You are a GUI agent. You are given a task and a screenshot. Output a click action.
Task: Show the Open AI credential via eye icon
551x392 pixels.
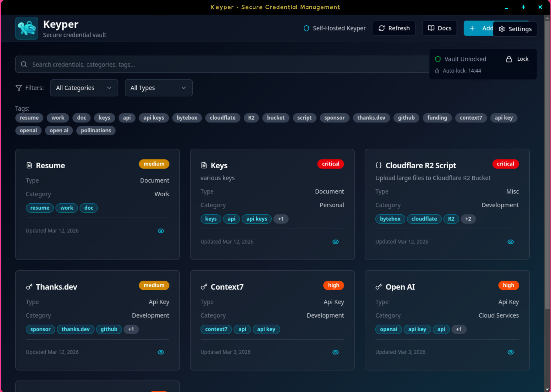pos(510,352)
